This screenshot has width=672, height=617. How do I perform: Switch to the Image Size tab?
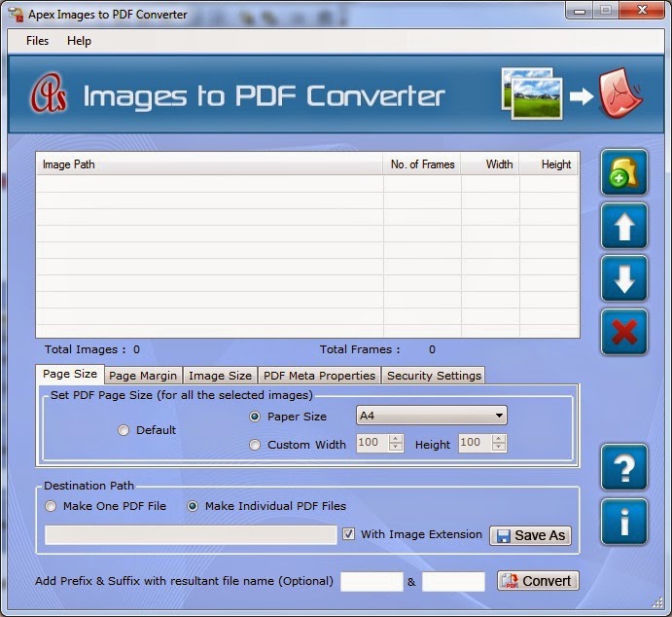pos(221,376)
